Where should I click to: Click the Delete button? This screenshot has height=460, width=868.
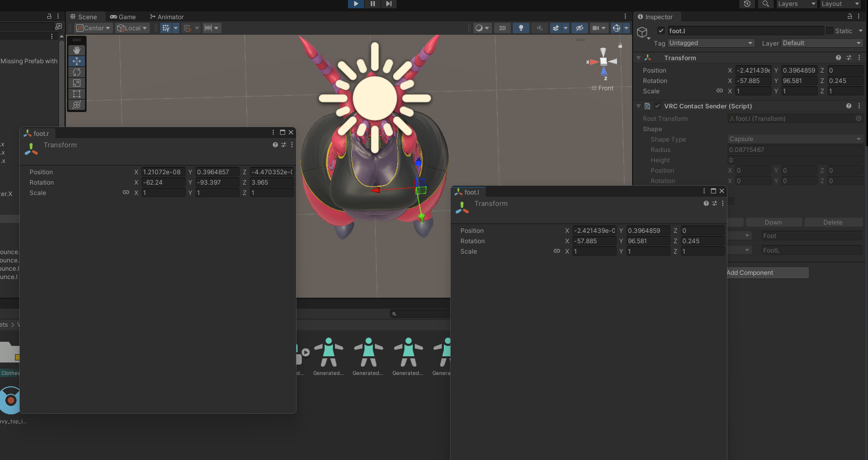pyautogui.click(x=833, y=222)
